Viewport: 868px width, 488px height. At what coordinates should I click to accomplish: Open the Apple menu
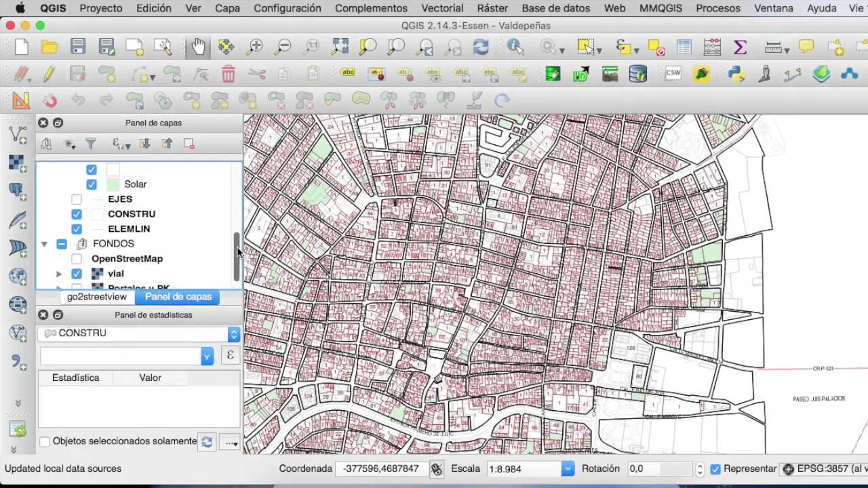[x=20, y=8]
